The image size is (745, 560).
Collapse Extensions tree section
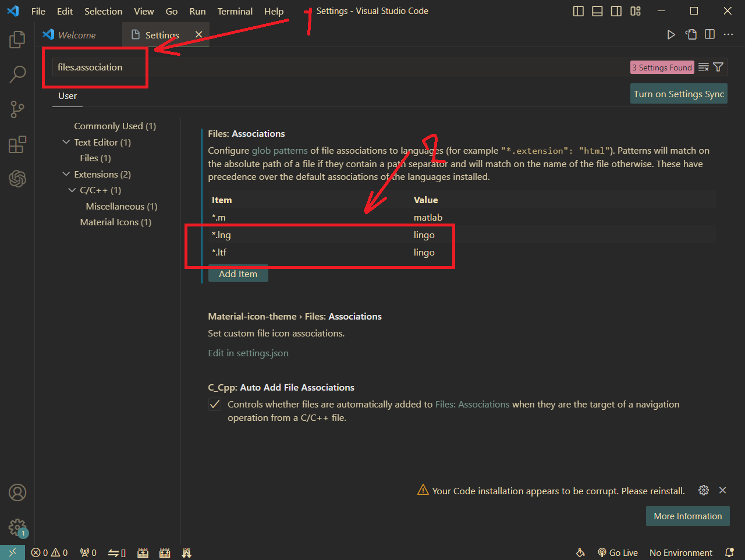66,174
